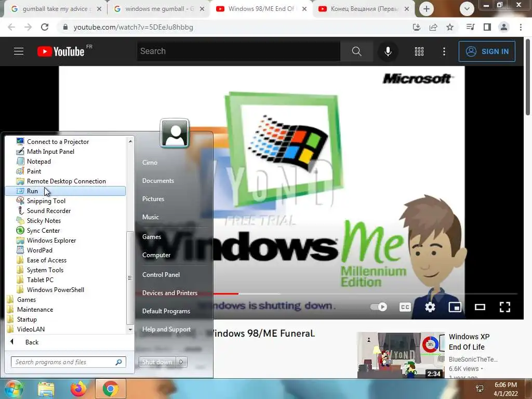This screenshot has width=532, height=399.
Task: Search by voice with the microphone
Action: click(x=388, y=51)
